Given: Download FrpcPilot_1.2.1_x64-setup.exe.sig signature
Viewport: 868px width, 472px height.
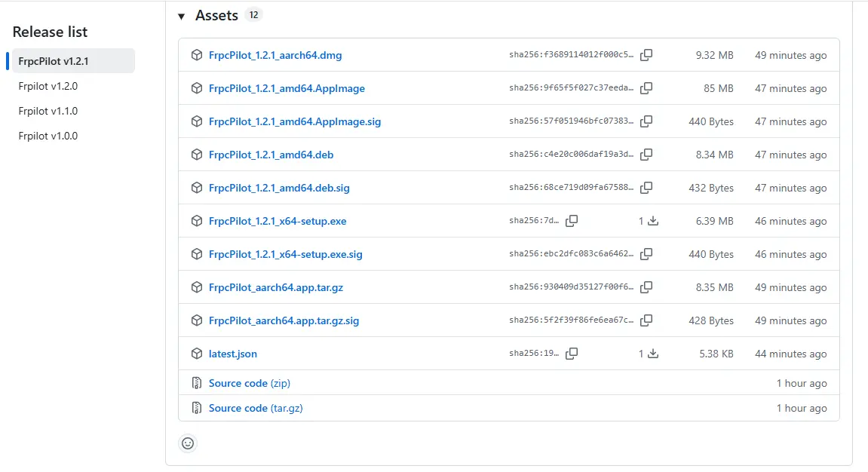Looking at the screenshot, I should point(286,254).
